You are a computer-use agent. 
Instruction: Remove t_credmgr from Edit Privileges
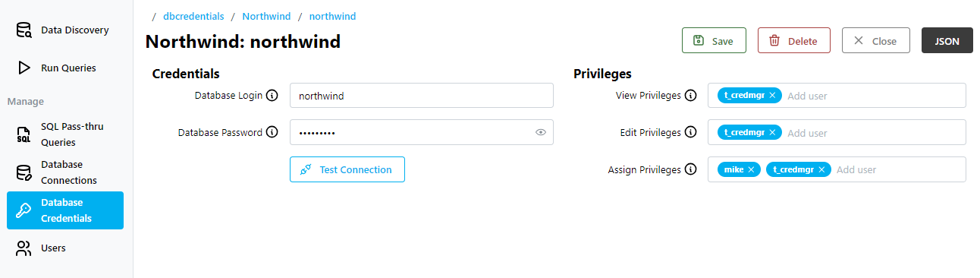coord(772,132)
